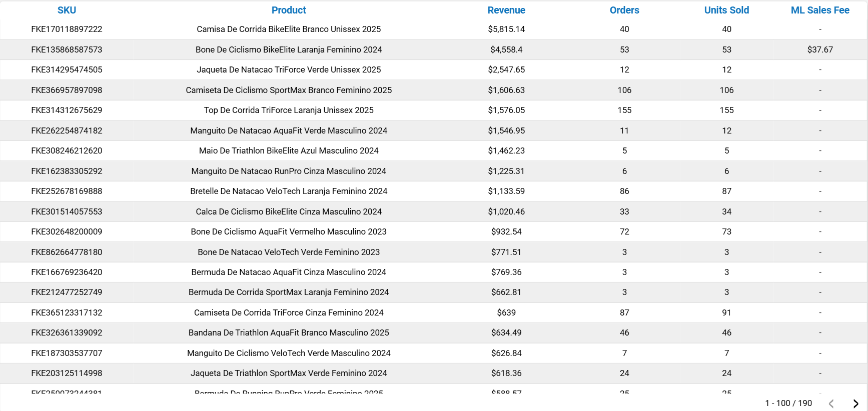868x411 pixels.
Task: Select SKU FKE365123317132 cell
Action: [67, 312]
